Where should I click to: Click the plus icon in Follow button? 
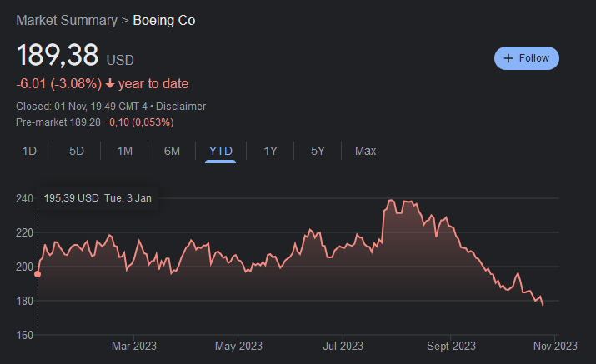pyautogui.click(x=508, y=58)
